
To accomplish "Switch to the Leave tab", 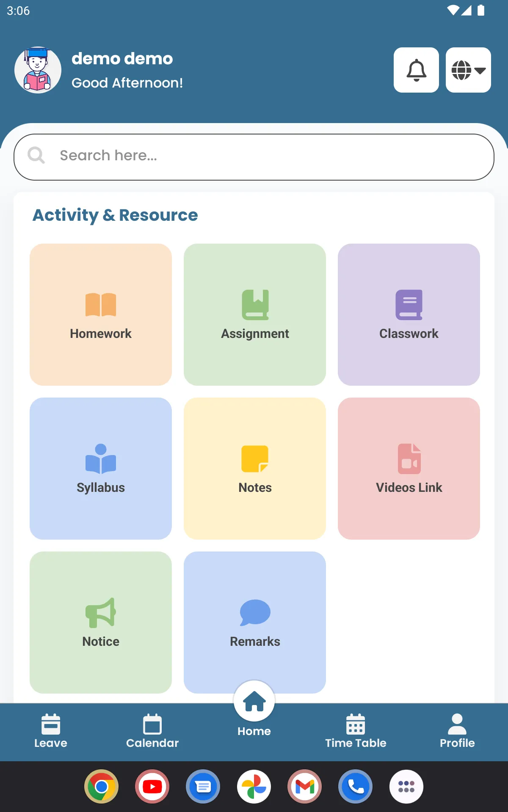I will (x=51, y=731).
